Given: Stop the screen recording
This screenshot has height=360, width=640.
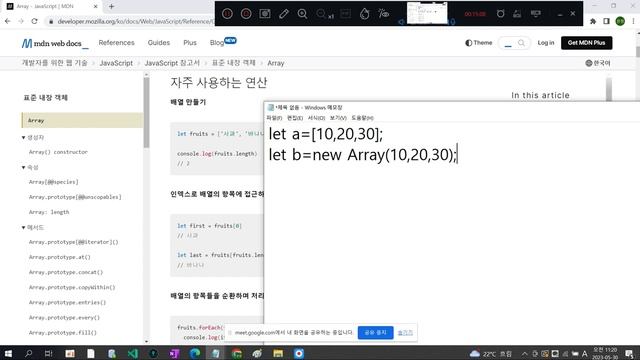Looking at the screenshot, I should click(x=246, y=13).
